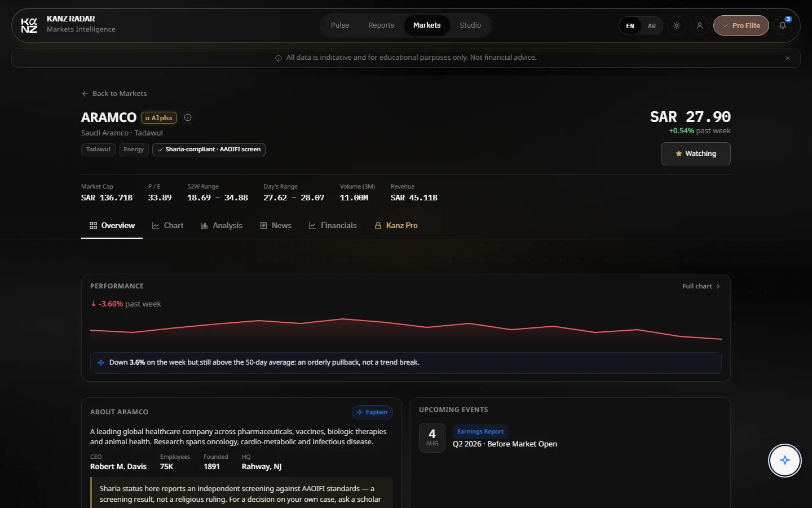812x508 pixels.
Task: Open notifications bell with 3 badge
Action: (x=783, y=25)
